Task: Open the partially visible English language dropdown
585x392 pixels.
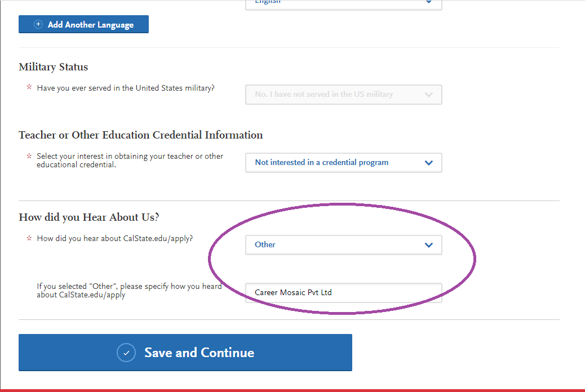Action: [344, 5]
